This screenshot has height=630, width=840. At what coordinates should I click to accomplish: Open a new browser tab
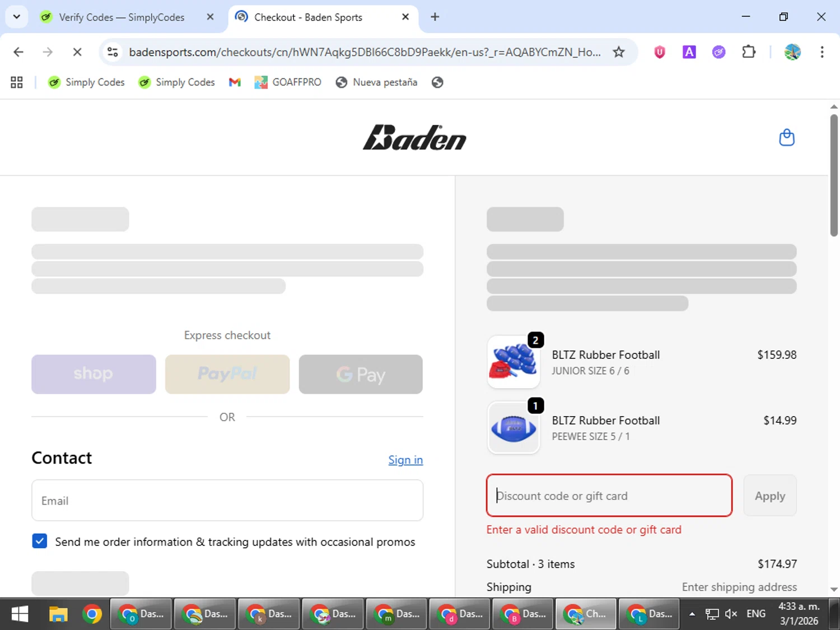[435, 17]
